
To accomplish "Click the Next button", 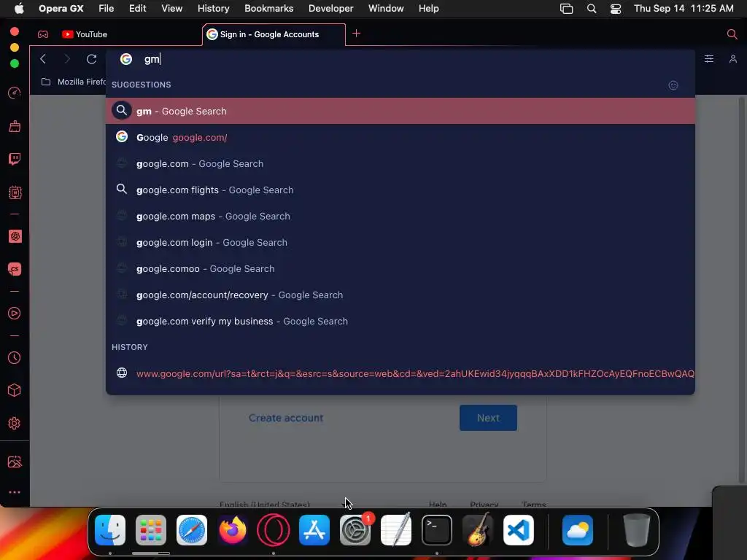I will click(x=488, y=418).
